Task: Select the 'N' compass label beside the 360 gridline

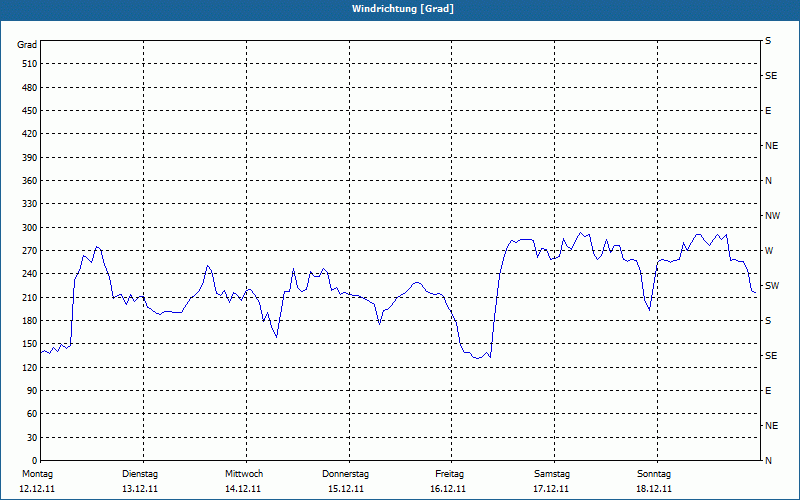Action: 768,181
